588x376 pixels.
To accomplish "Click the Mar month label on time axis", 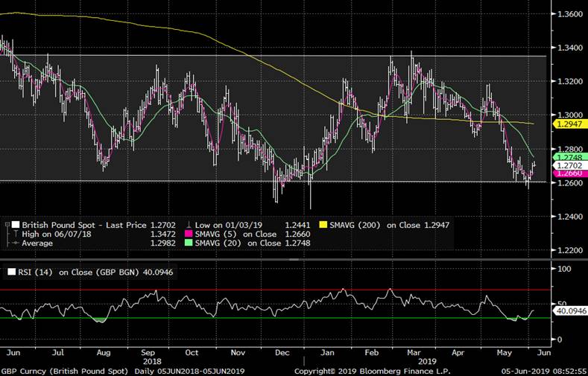I will coord(414,352).
